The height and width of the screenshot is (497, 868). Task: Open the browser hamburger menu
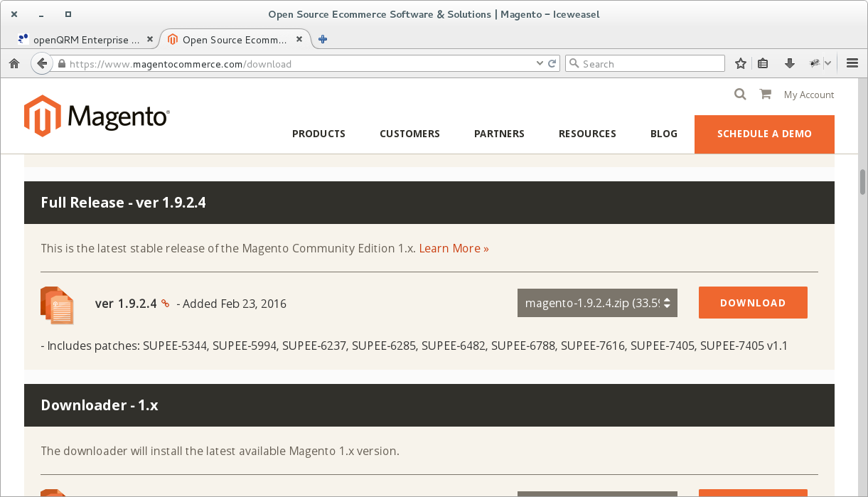pos(852,63)
